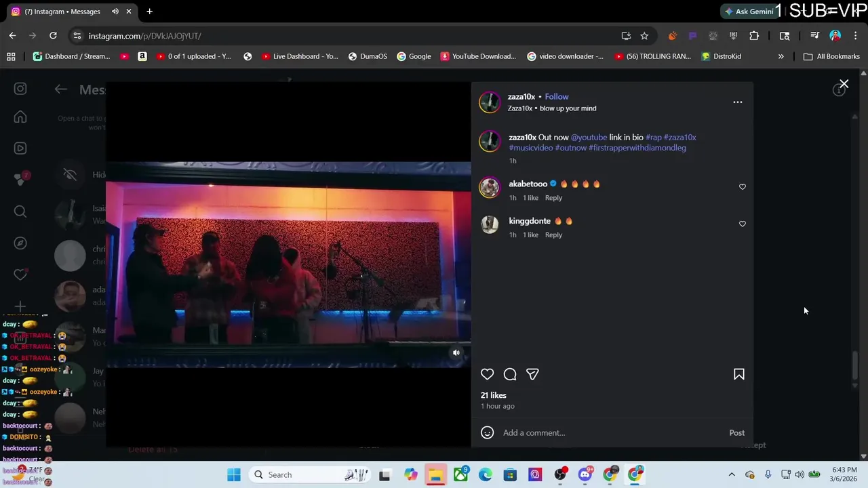Reply to akabetooo's comment
This screenshot has width=868, height=488.
tap(553, 198)
